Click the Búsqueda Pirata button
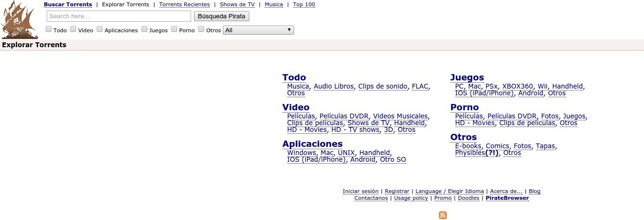 221,16
